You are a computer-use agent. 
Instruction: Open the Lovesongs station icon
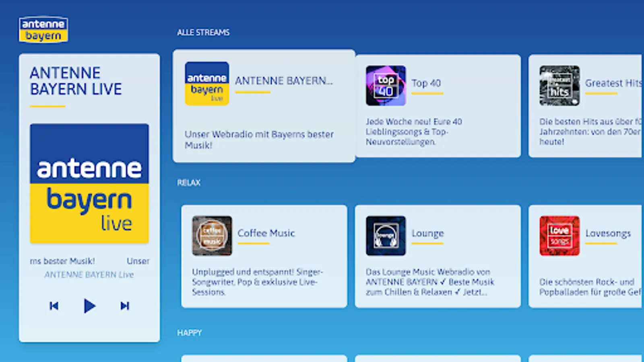pos(559,237)
